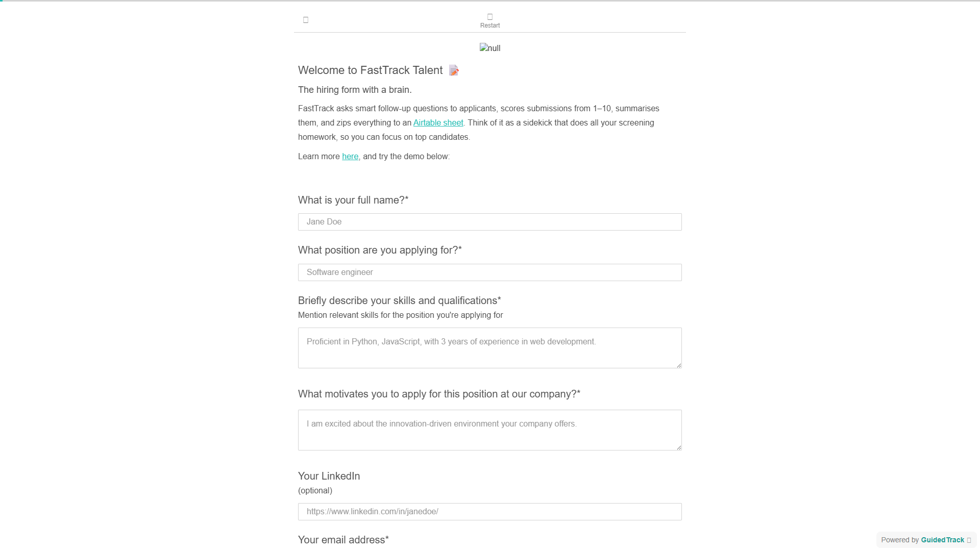Grab the skills textarea resize handle

(x=678, y=365)
